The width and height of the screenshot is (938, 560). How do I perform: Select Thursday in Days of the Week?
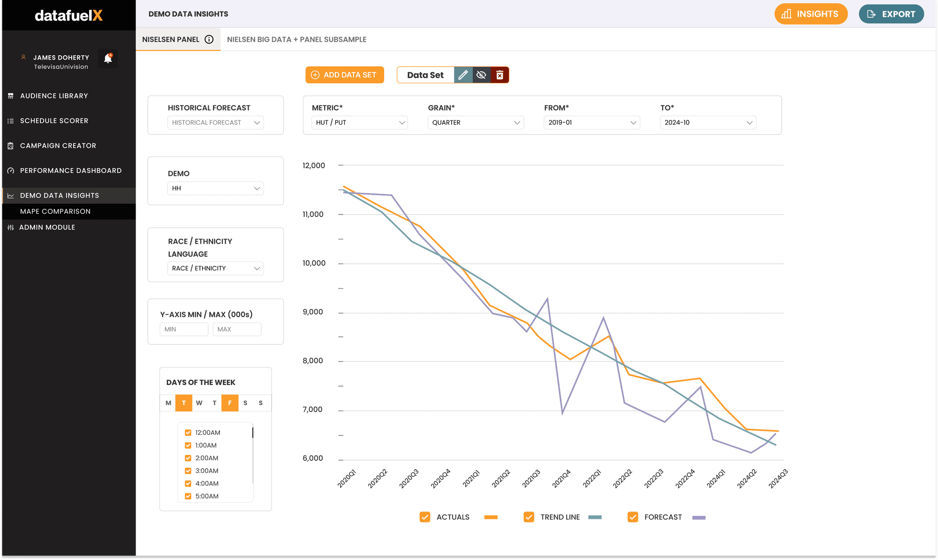(x=214, y=403)
